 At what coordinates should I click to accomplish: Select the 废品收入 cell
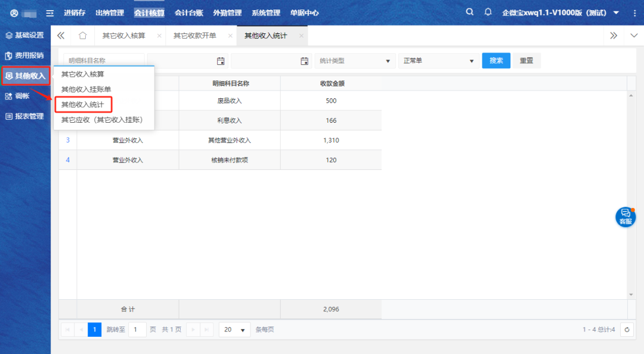pos(230,101)
